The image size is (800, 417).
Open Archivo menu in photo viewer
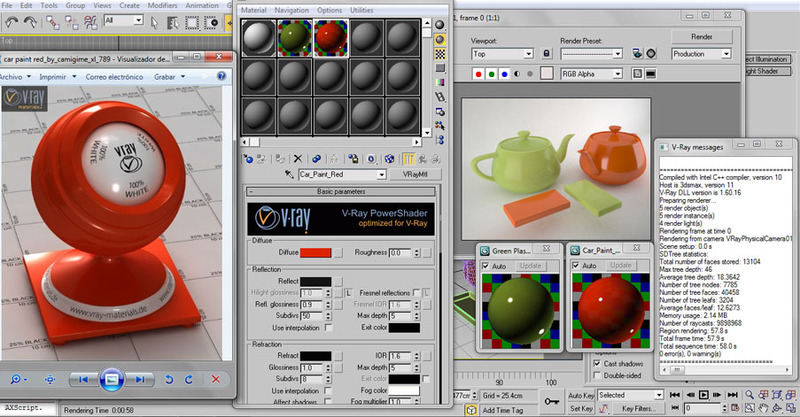click(15, 77)
